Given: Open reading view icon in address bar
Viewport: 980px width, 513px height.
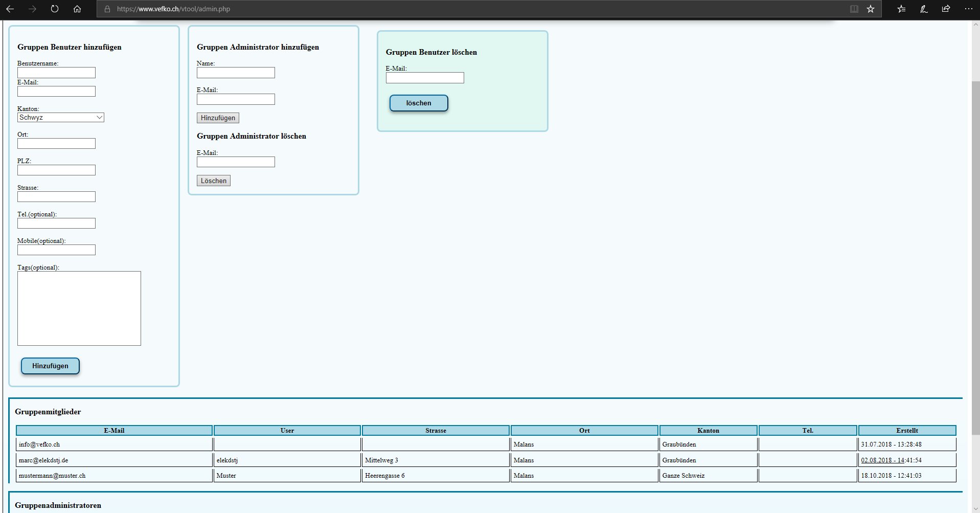Looking at the screenshot, I should 854,9.
